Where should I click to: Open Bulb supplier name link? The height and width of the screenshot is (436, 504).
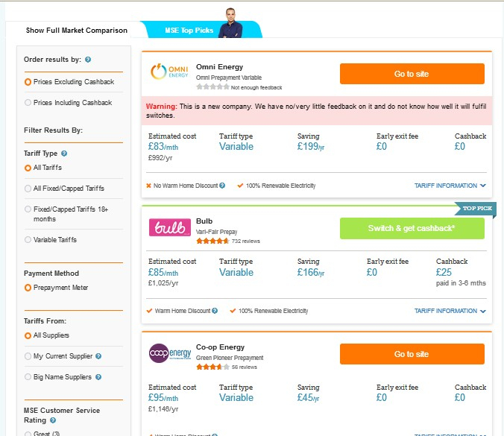click(x=204, y=221)
